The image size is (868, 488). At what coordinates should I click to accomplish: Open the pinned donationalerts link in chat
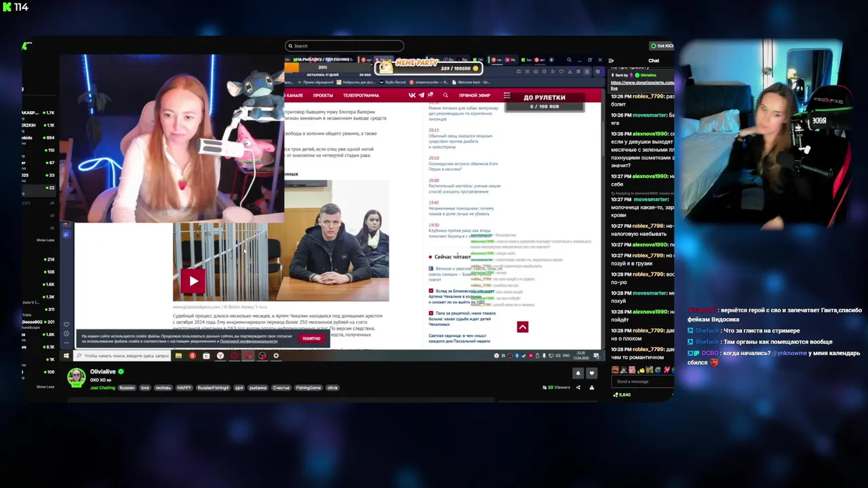click(642, 85)
